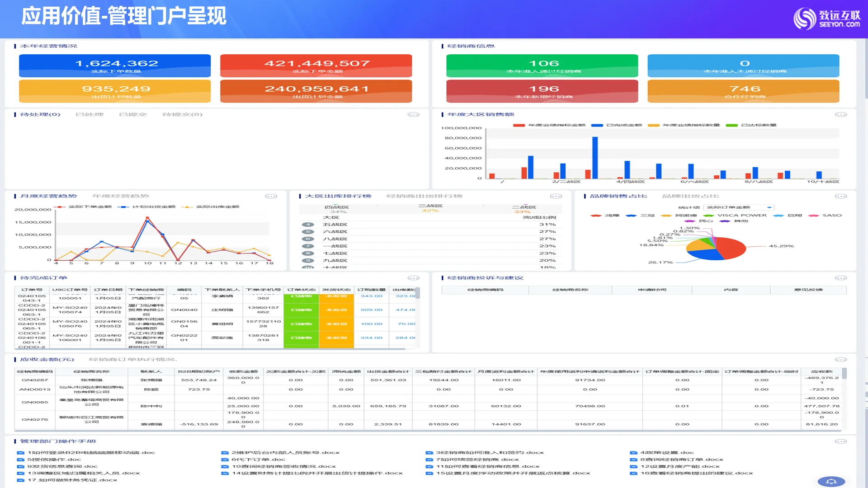Open more menu of 品牌销售占比 panel
This screenshot has width=868, height=488.
tap(840, 197)
